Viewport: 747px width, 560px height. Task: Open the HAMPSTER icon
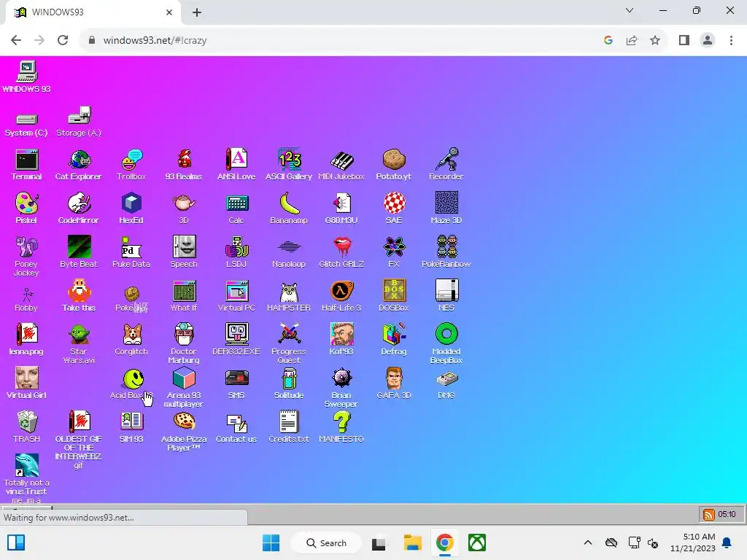(289, 296)
